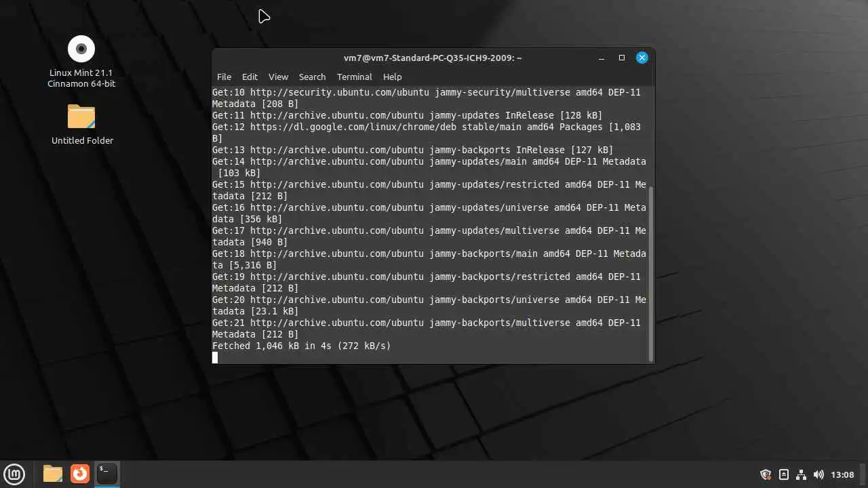The width and height of the screenshot is (868, 488).
Task: Close the terminal window
Action: [642, 58]
